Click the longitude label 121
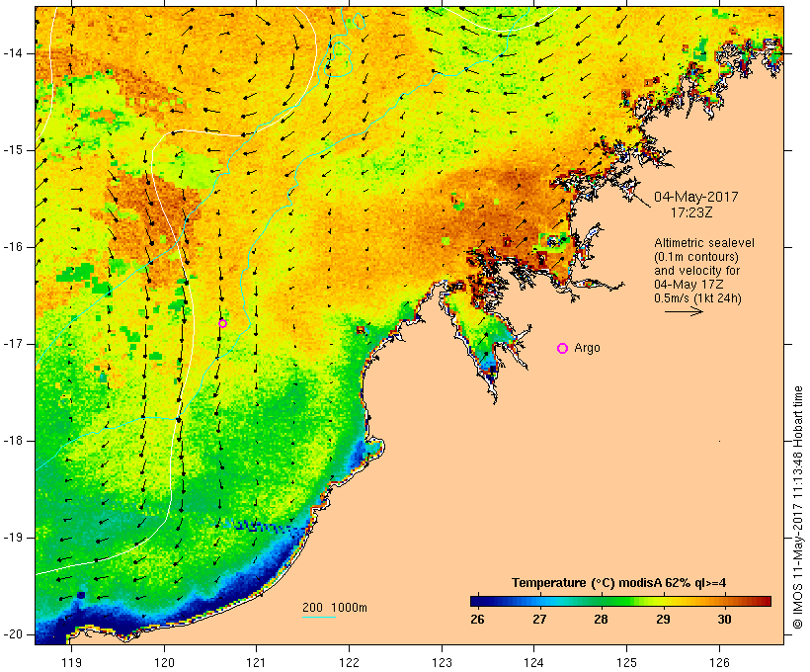This screenshot has height=672, width=810. (256, 662)
